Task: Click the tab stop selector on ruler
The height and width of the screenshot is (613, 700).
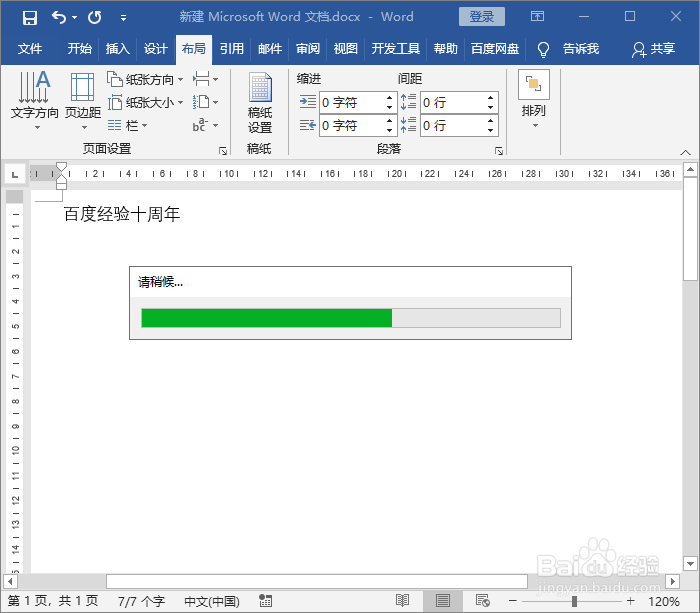Action: coord(15,174)
